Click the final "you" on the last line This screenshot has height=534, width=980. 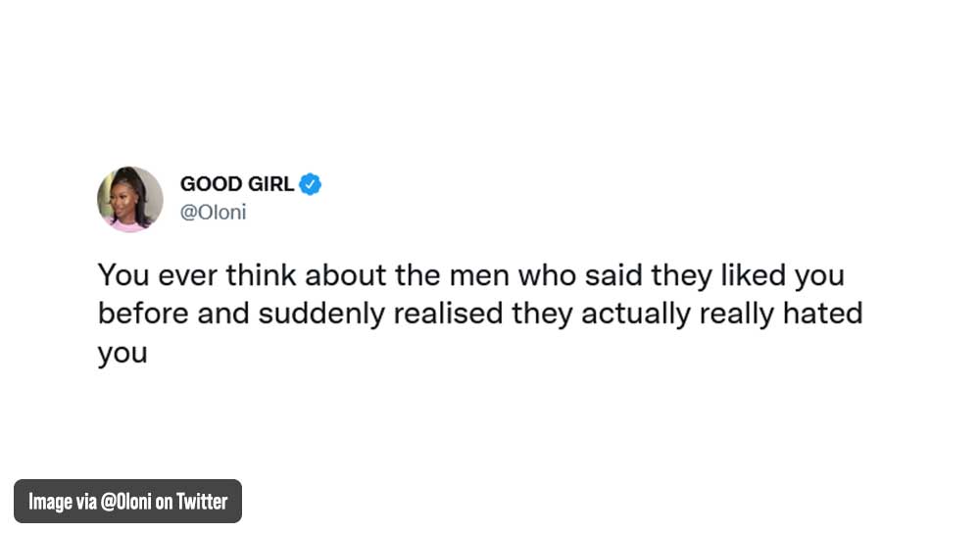click(x=122, y=354)
